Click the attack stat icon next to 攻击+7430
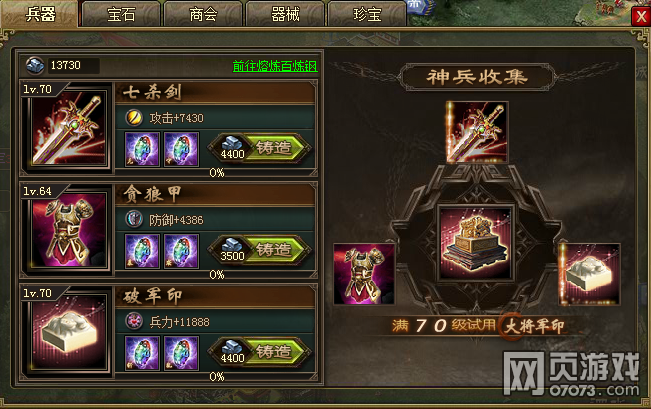This screenshot has height=409, width=651. point(134,118)
